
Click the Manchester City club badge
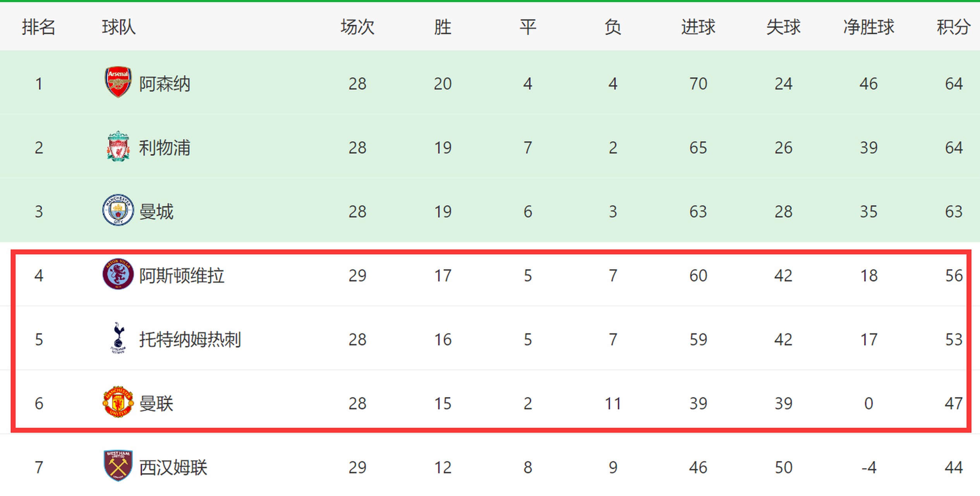click(x=118, y=210)
